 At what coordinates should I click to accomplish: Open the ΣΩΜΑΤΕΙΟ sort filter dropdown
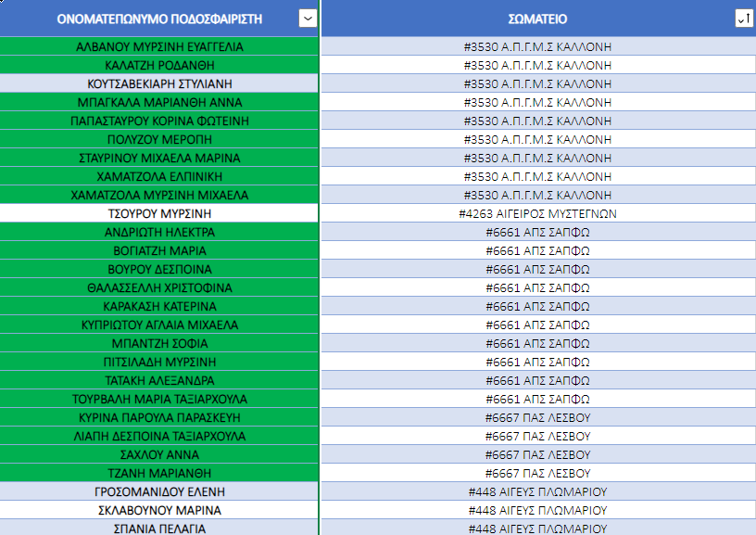tap(744, 19)
